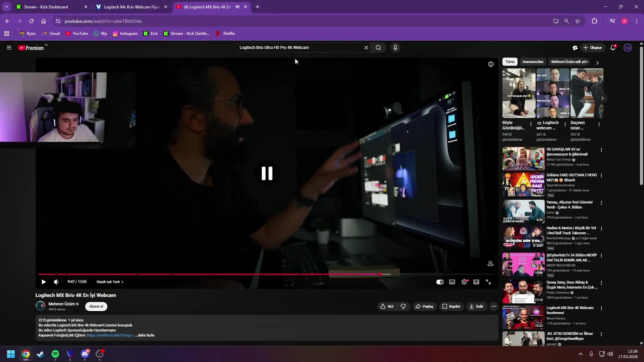Click the magnifier search button

[x=378, y=48]
